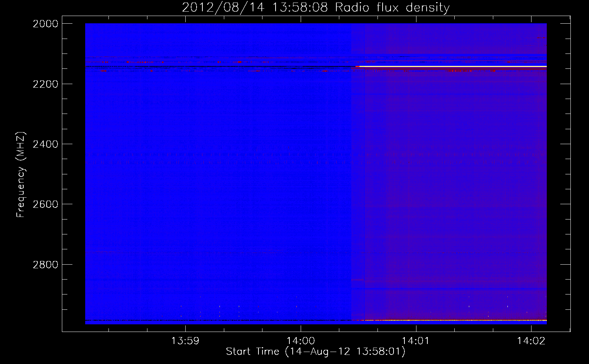Screen dimensions: 589x364
Task: Click the 14:01 time tick label
Action: [416, 341]
